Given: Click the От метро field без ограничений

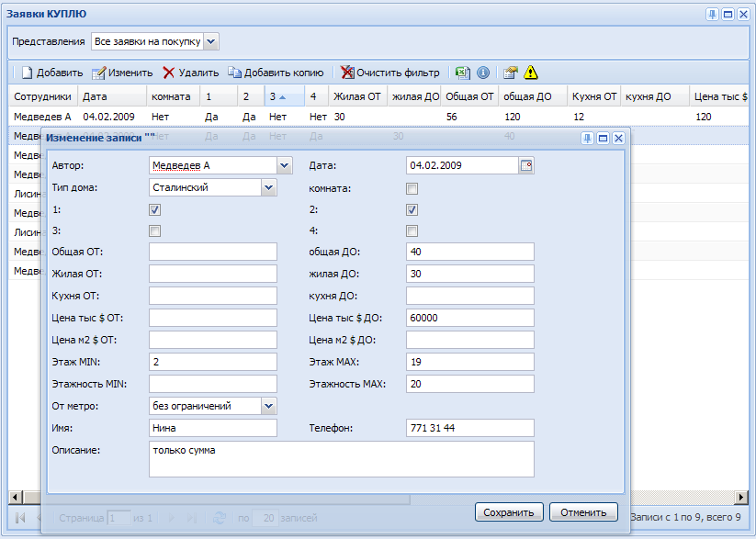Looking at the screenshot, I should (206, 406).
